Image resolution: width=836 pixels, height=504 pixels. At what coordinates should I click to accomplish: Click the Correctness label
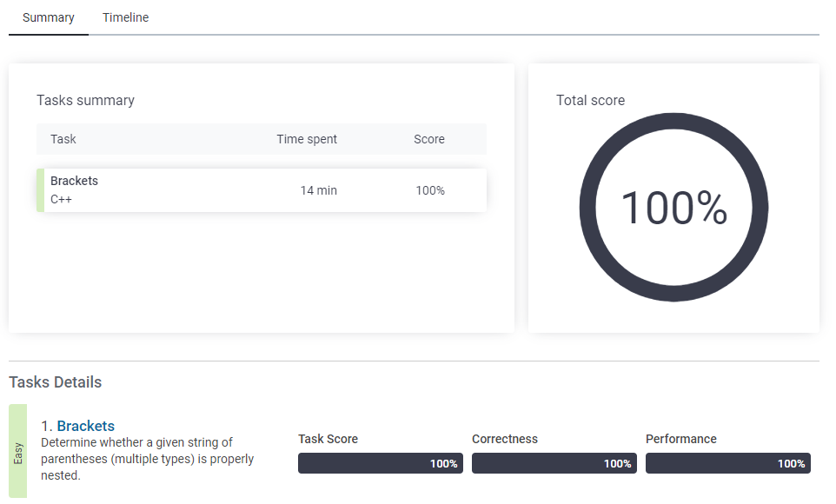tap(505, 439)
